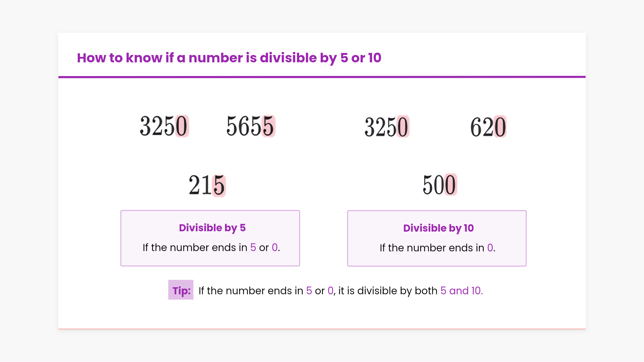
Task: Click the number 5655
Action: (251, 126)
